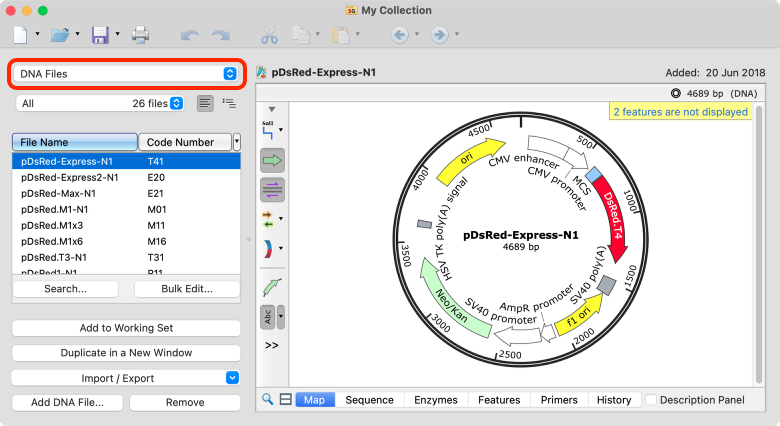Image resolution: width=780 pixels, height=426 pixels.
Task: Switch to the Primers tab
Action: (559, 400)
